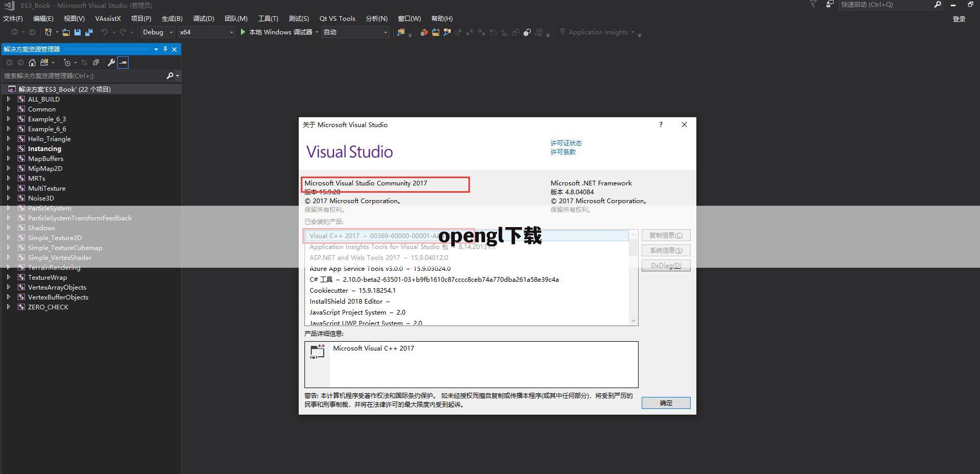Open the x64 platform dropdown
This screenshot has width=980, height=474.
pos(232,32)
